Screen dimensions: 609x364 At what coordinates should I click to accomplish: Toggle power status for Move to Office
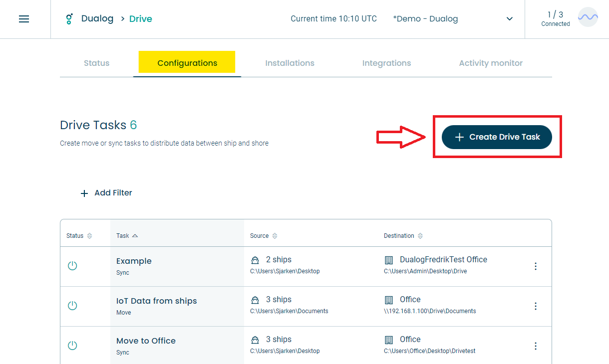(x=72, y=346)
